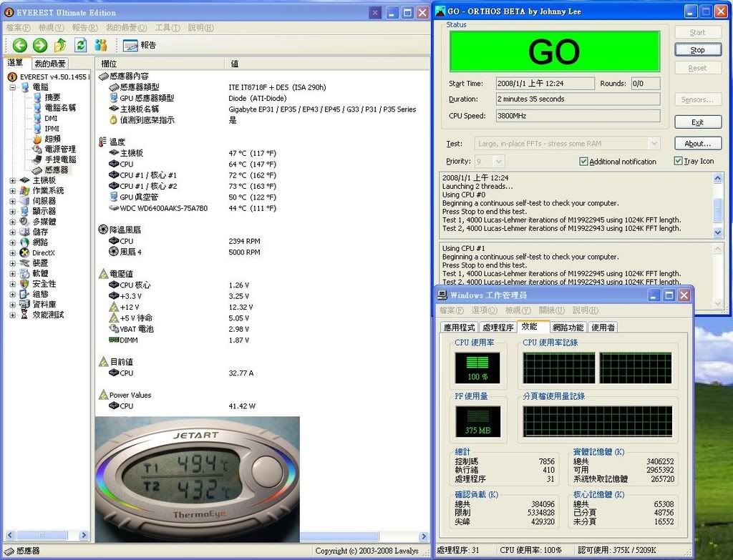Select 感應器 sensor tree item
Image resolution: width=733 pixels, height=560 pixels.
pos(57,170)
